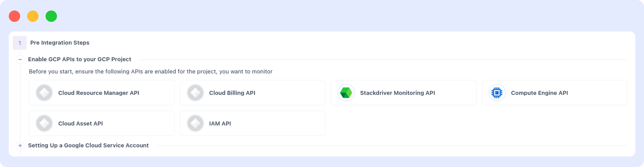The height and width of the screenshot is (167, 644).
Task: Click the minus toggle beside Enable GCP APIs
Action: (x=20, y=59)
